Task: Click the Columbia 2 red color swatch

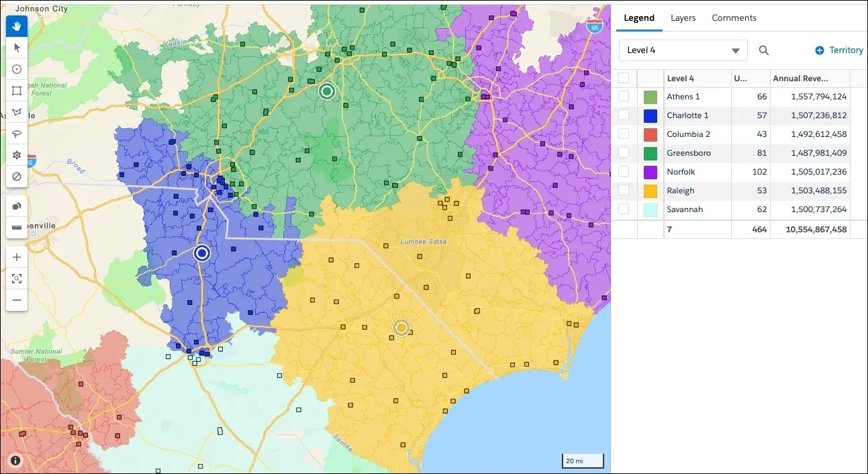Action: click(650, 134)
